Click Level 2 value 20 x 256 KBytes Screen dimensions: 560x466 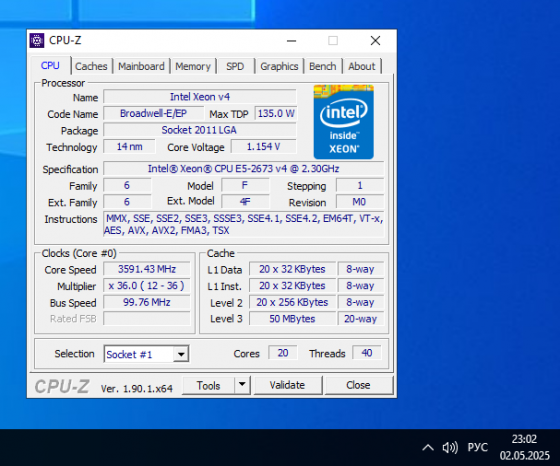tap(292, 302)
